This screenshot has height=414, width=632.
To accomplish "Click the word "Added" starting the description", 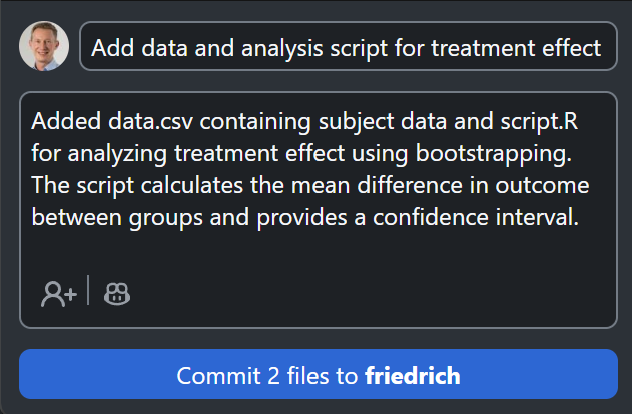I will click(60, 122).
